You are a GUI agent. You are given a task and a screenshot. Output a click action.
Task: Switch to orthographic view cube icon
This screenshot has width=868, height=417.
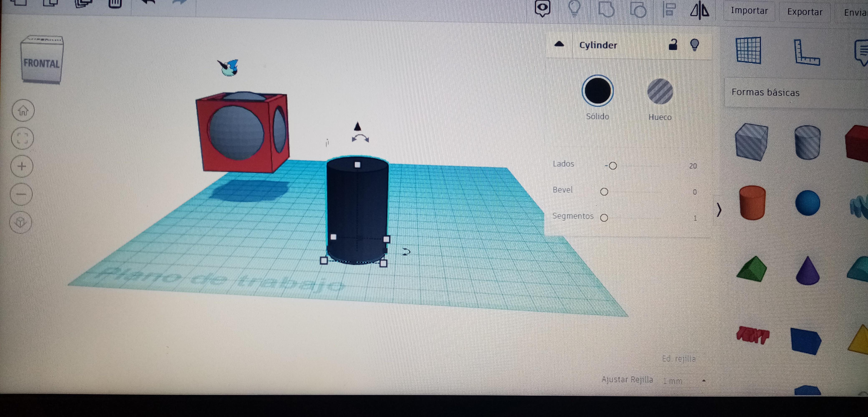21,222
